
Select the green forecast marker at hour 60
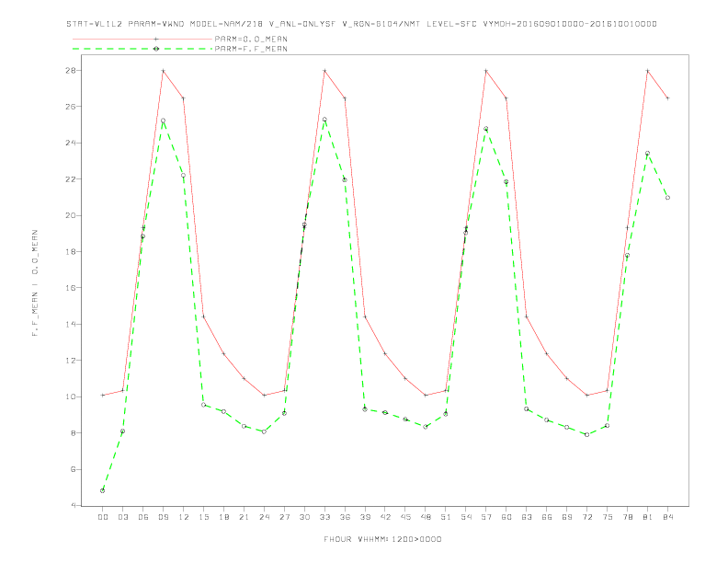(x=506, y=181)
